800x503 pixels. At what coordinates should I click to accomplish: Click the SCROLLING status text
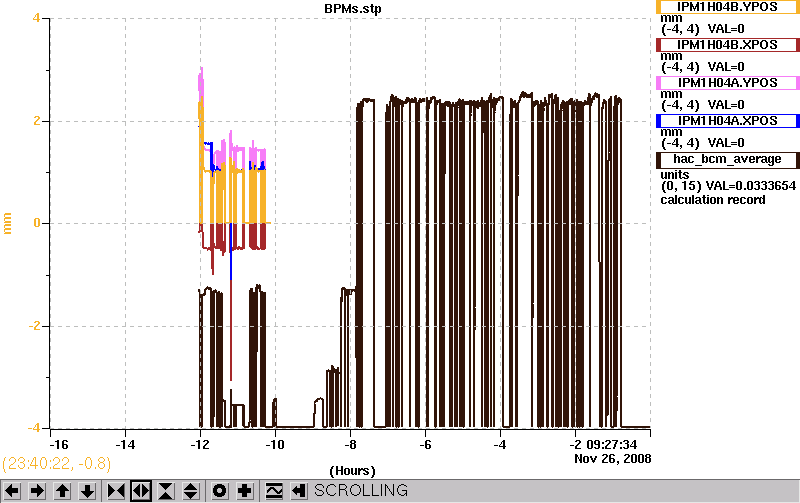pyautogui.click(x=361, y=491)
